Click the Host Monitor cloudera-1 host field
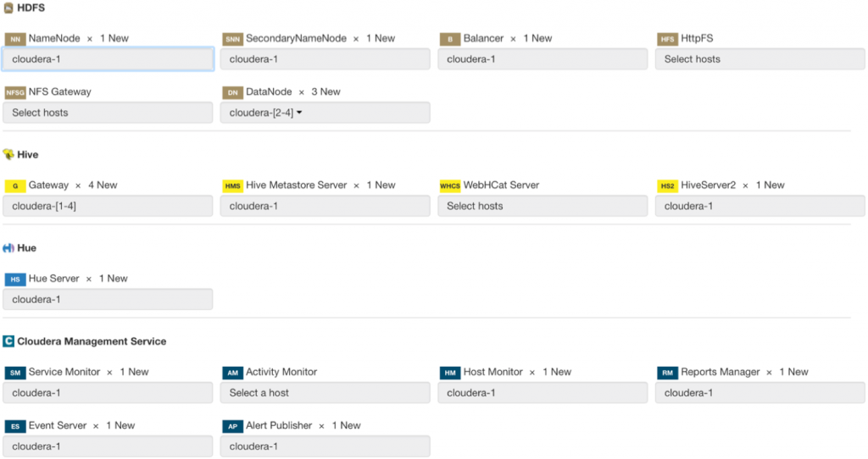 542,393
